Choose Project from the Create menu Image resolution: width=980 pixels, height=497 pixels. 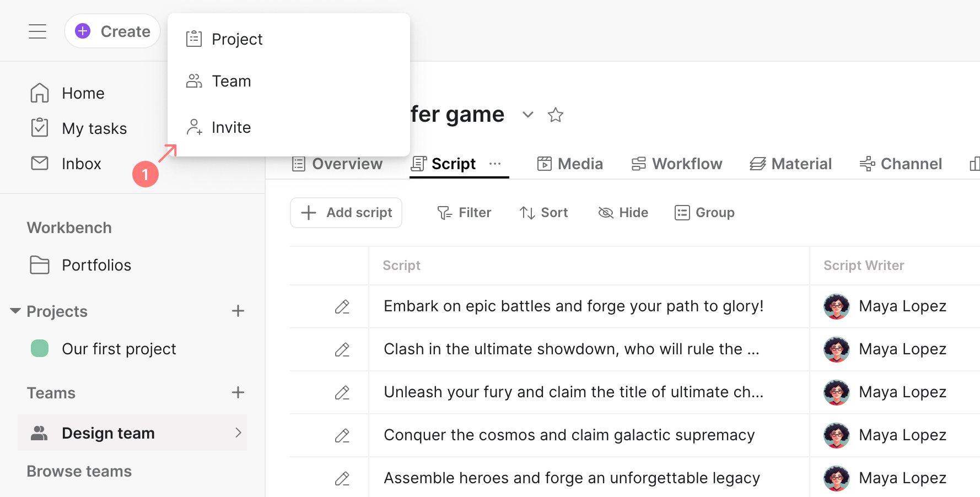[237, 39]
